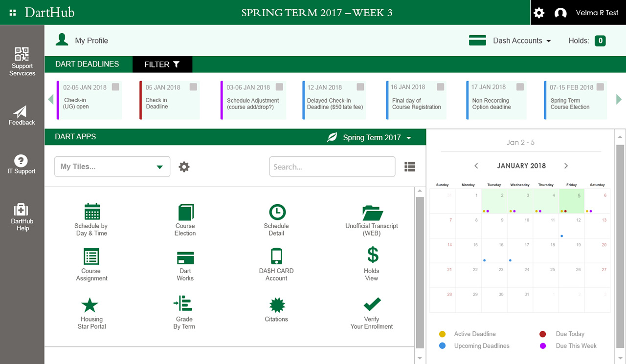Mark the Final day of Course Registration checkbox

tap(440, 86)
